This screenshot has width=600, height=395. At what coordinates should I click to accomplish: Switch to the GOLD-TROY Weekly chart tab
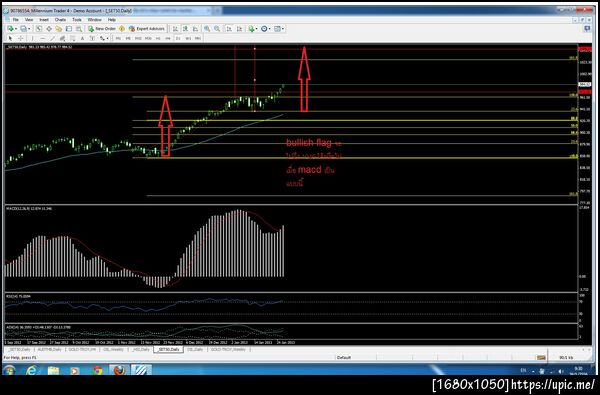click(x=228, y=349)
